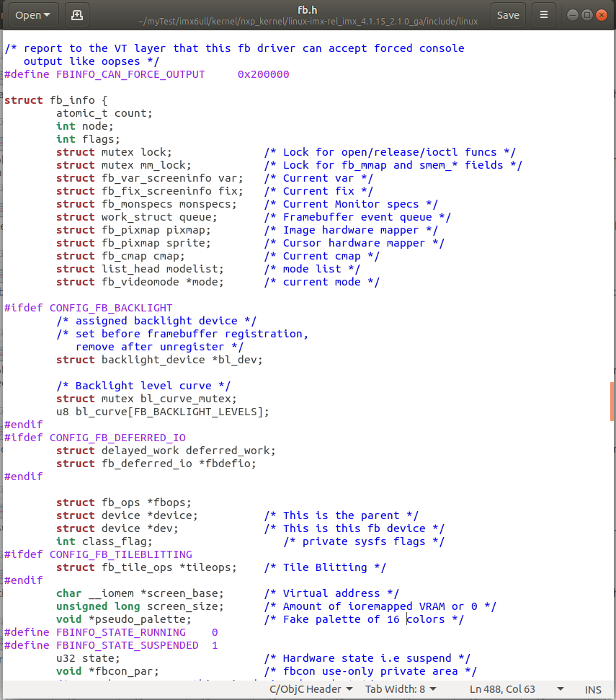Click 'fb_pixmap sprite;' declaration
This screenshot has height=700, width=616.
pyautogui.click(x=156, y=242)
